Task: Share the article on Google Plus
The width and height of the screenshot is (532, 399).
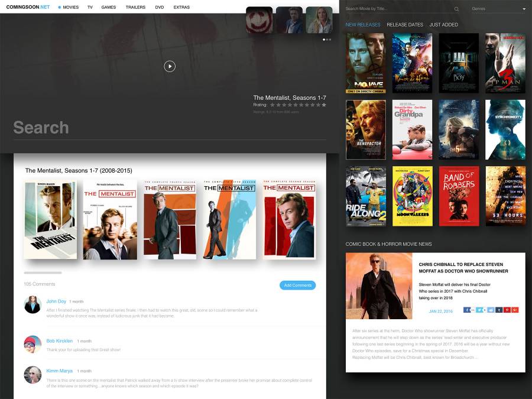Action: (x=515, y=310)
